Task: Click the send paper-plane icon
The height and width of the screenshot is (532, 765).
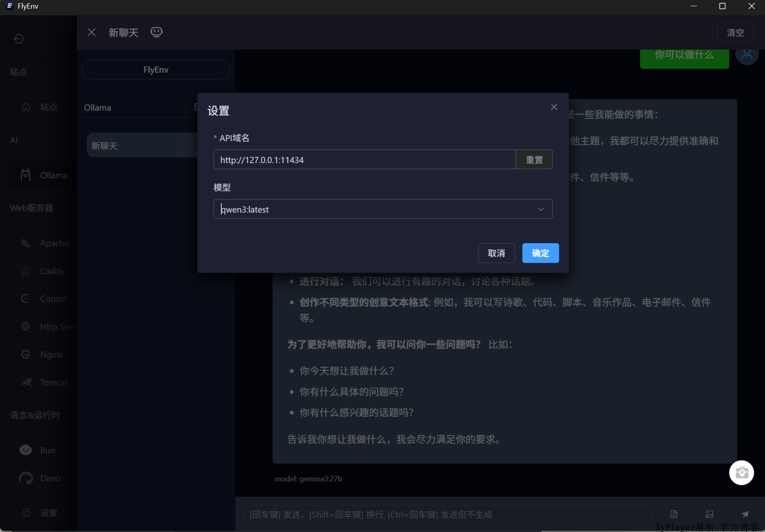Action: coord(744,514)
